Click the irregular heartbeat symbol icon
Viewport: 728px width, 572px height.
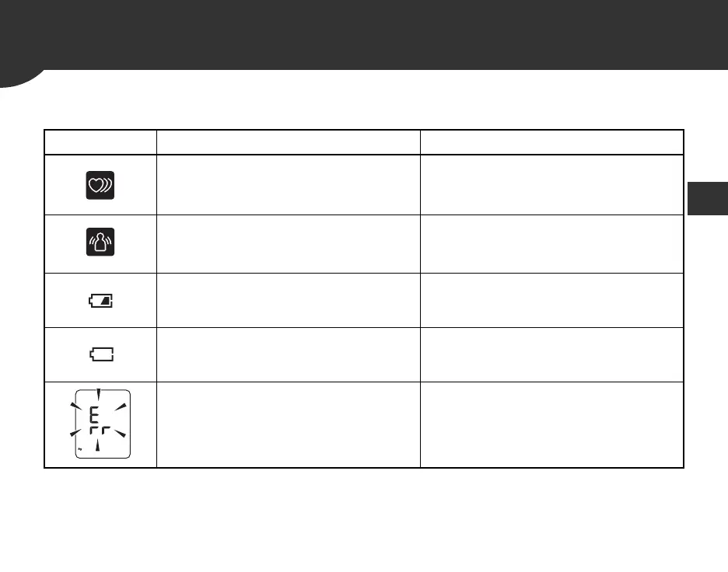point(100,186)
